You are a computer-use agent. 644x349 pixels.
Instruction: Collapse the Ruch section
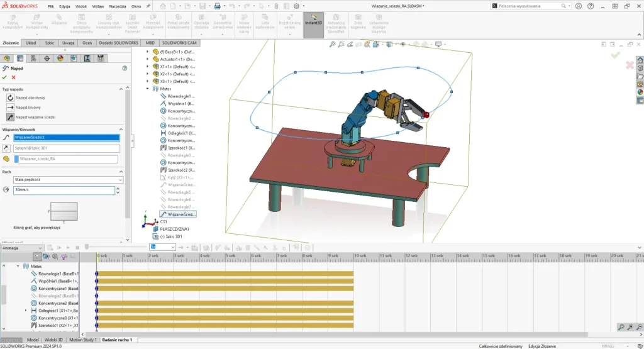121,172
